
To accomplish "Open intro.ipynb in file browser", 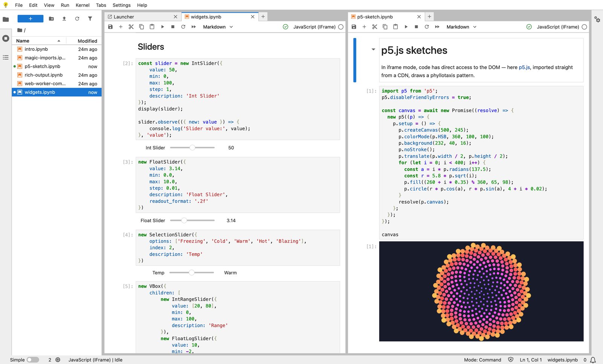I will 57,49.
